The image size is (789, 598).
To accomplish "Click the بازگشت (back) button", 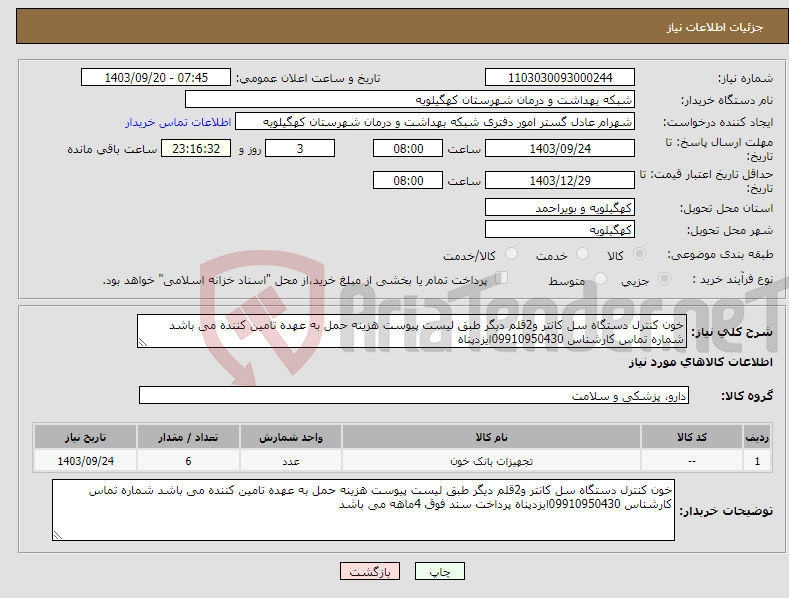I will (370, 571).
